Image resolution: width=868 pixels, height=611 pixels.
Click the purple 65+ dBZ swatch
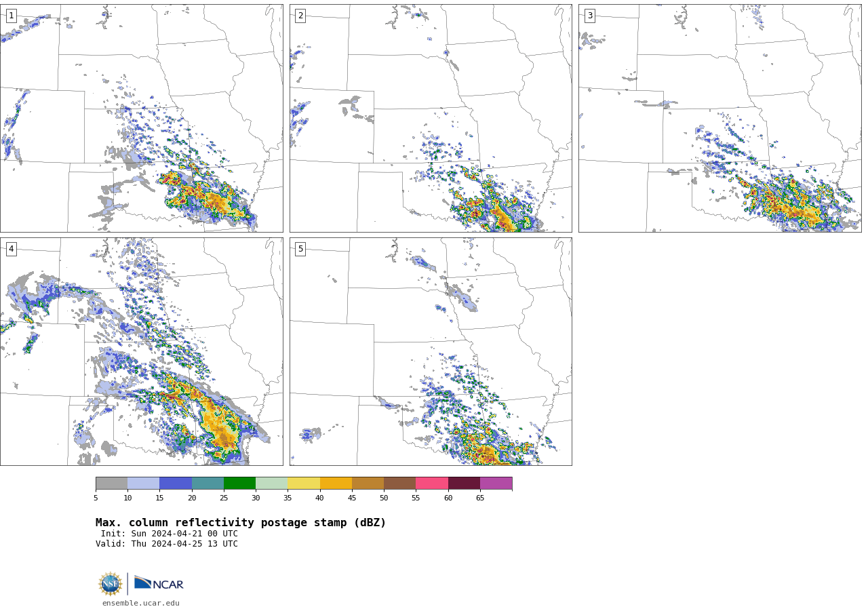click(496, 484)
